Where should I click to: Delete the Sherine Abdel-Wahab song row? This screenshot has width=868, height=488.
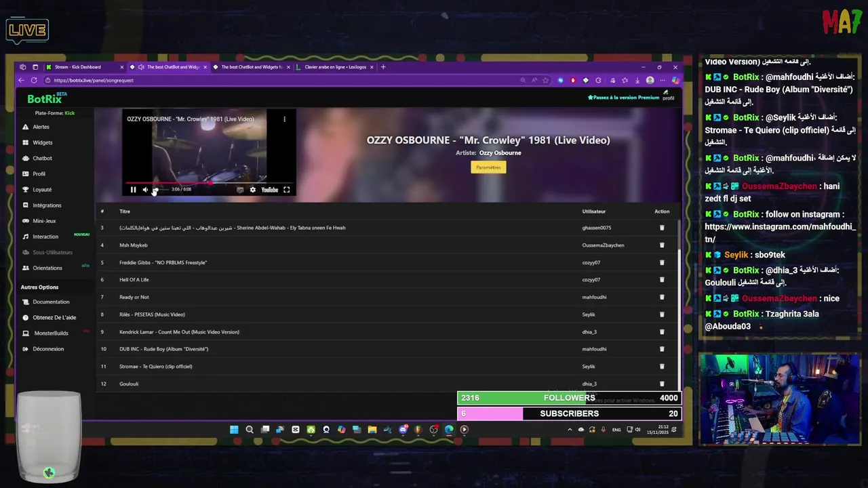[x=662, y=228]
